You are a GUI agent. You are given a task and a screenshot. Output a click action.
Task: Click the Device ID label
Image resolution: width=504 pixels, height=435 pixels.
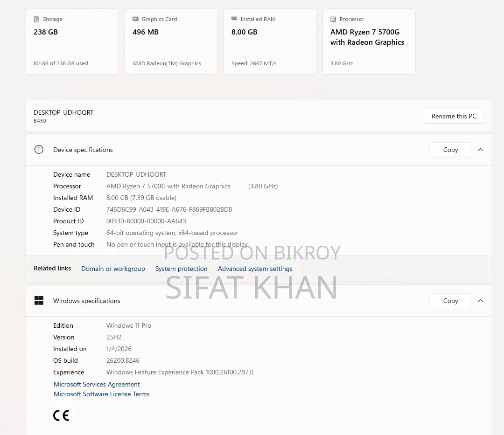coord(67,209)
